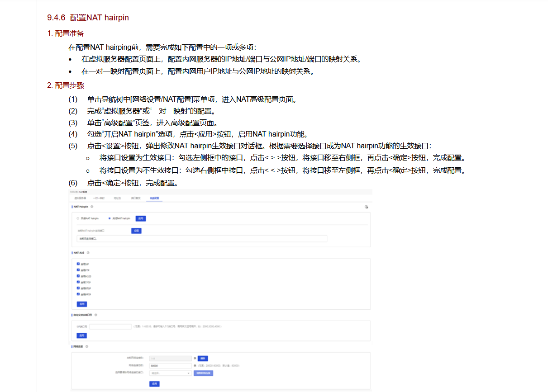Switch to the 高级配置 tab
548x392 pixels.
coord(155,198)
